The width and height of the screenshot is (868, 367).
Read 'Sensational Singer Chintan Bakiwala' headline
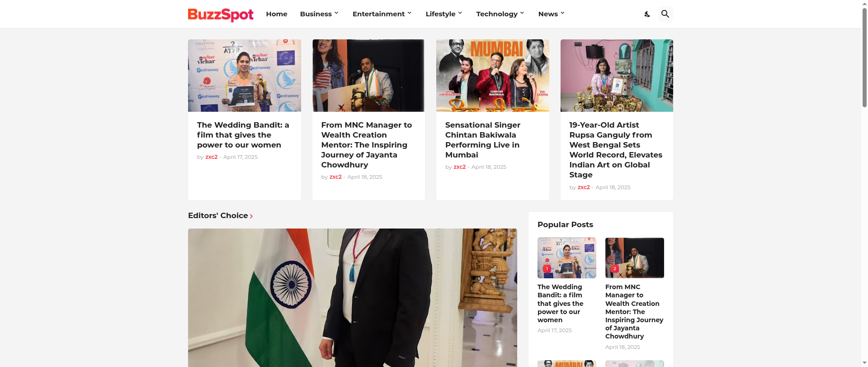tap(483, 140)
